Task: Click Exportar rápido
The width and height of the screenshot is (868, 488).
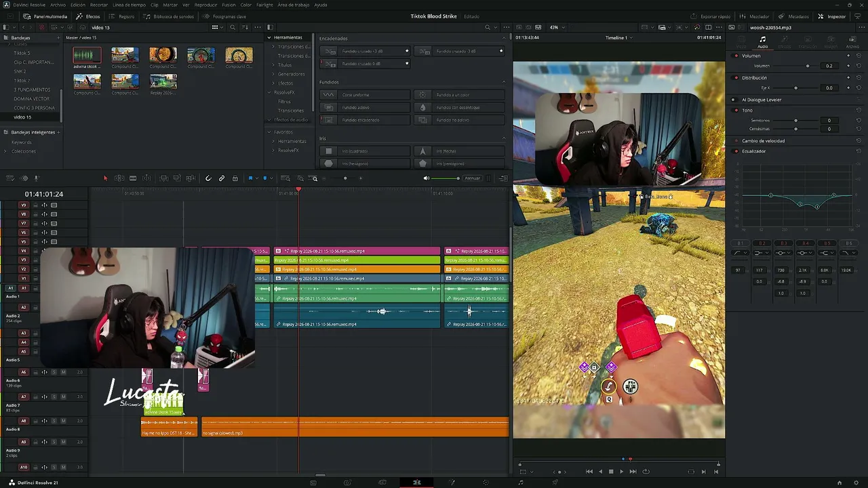Action: click(x=711, y=16)
